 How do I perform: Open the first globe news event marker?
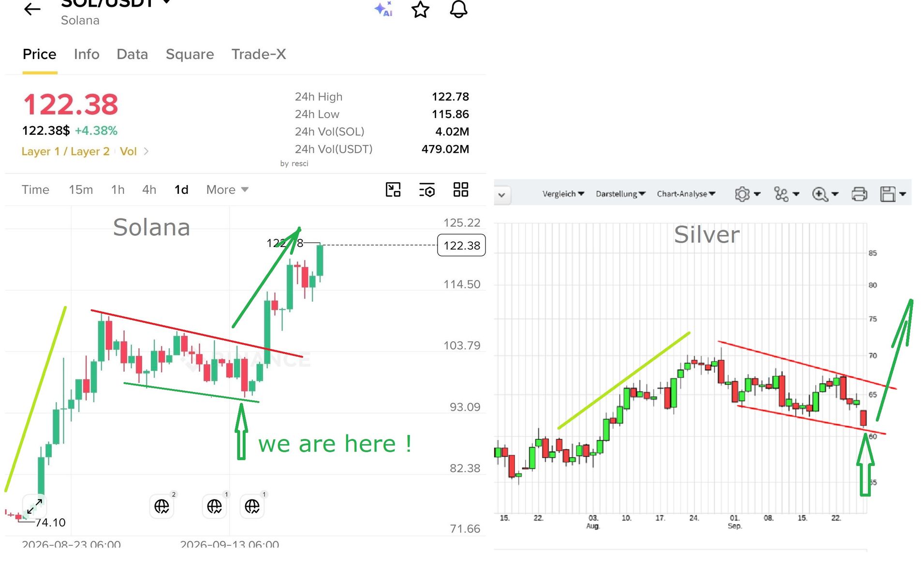[161, 506]
